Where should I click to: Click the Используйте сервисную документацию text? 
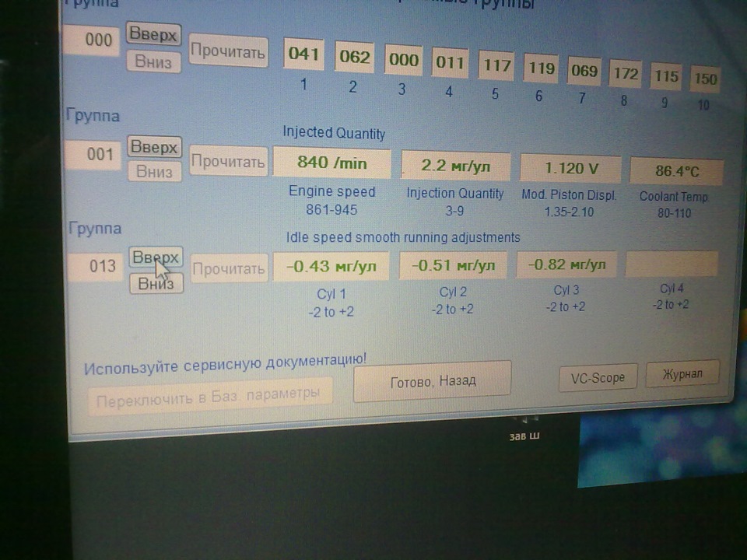(226, 364)
